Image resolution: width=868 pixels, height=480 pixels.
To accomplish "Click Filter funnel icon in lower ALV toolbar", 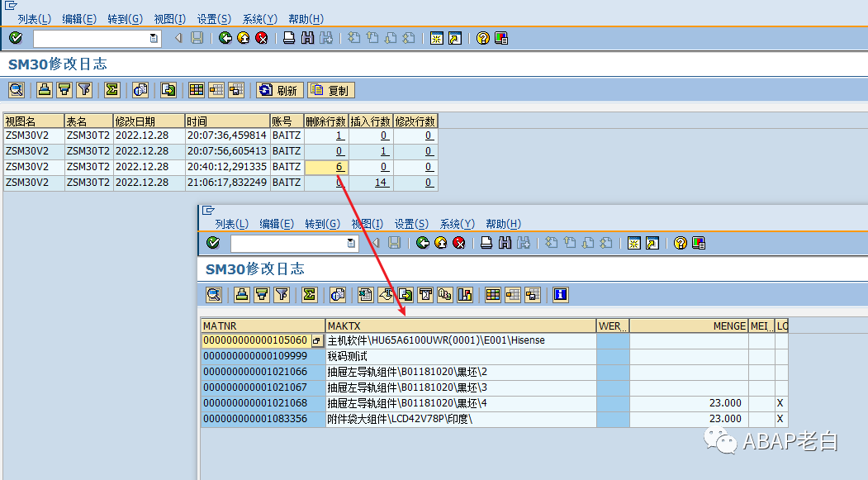I will click(x=282, y=295).
